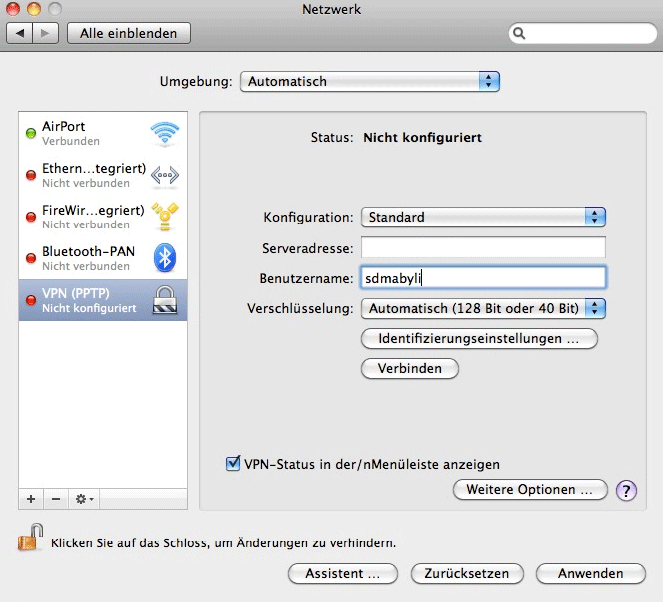This screenshot has height=602, width=663.
Task: Click the red status dot for VPN (PPTP)
Action: pyautogui.click(x=31, y=300)
